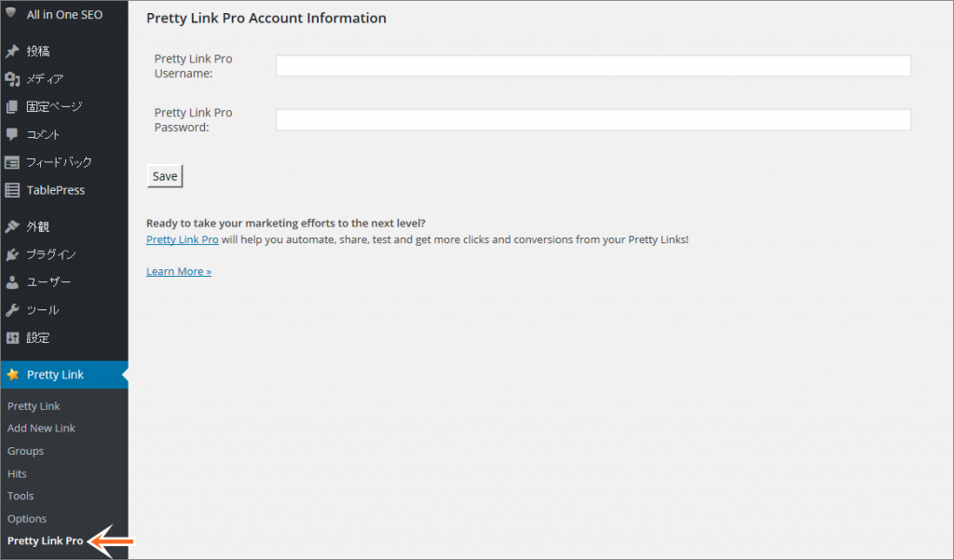Open the Hits submenu item
This screenshot has width=954, height=560.
pos(17,472)
